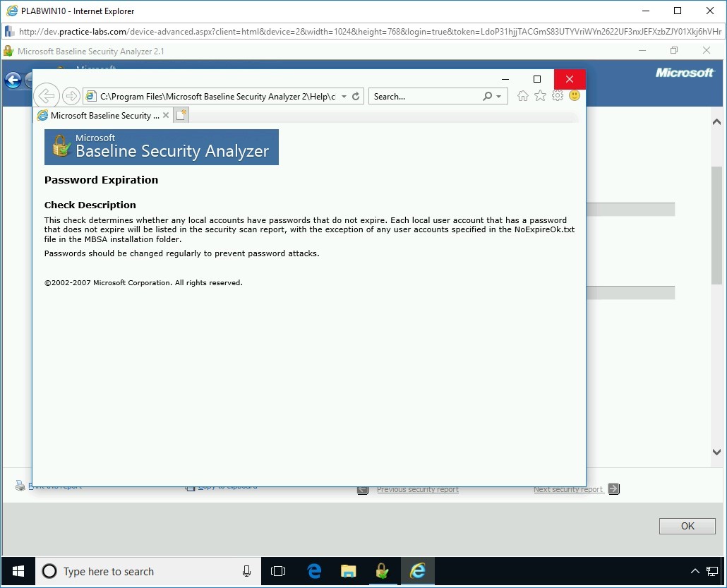727x588 pixels.
Task: Click the back arrow in help browser
Action: pyautogui.click(x=47, y=96)
